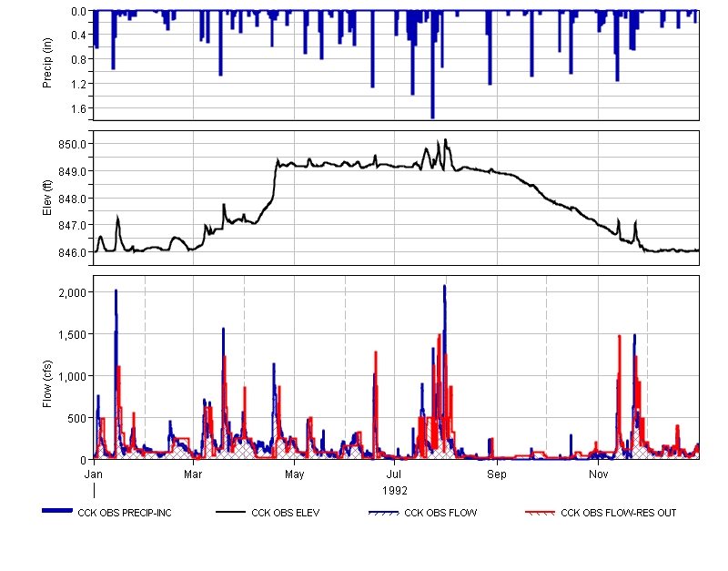Click the Flow (cfs) axis title
Screen dimensions: 728x571
click(x=47, y=384)
